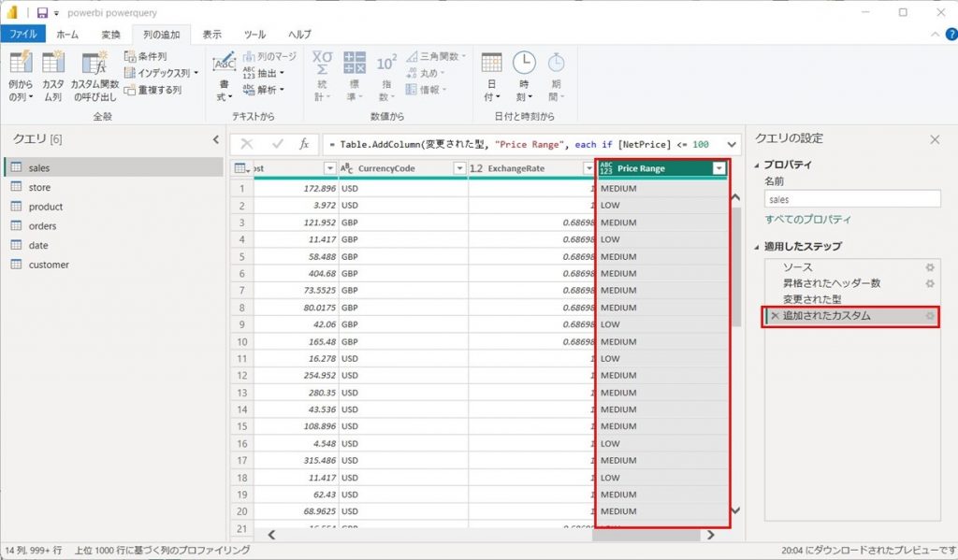The height and width of the screenshot is (560, 958).
Task: Open the Price Range column filter dropdown
Action: 718,168
